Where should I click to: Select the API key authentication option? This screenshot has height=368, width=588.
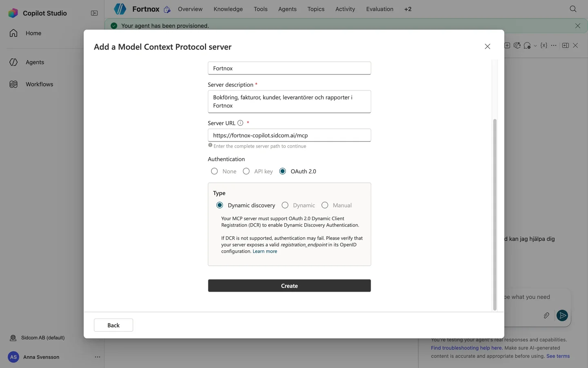click(x=246, y=171)
